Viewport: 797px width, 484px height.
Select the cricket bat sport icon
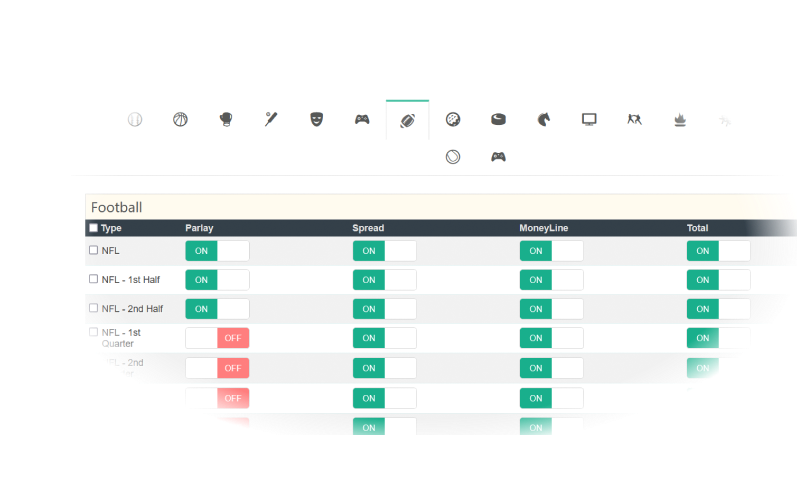coord(271,119)
